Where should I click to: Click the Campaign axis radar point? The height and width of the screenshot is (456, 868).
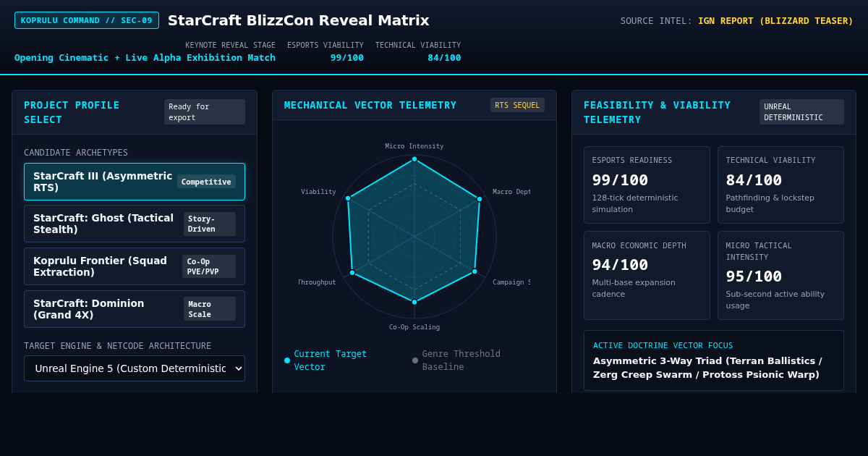[475, 271]
